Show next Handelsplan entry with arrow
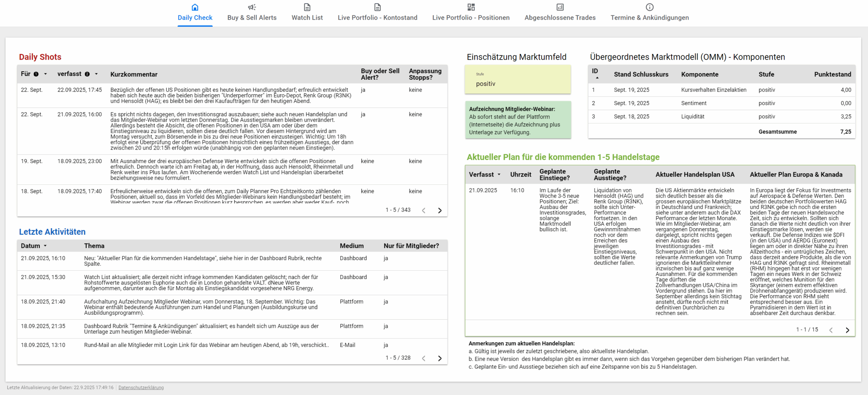868x395 pixels. [x=847, y=330]
